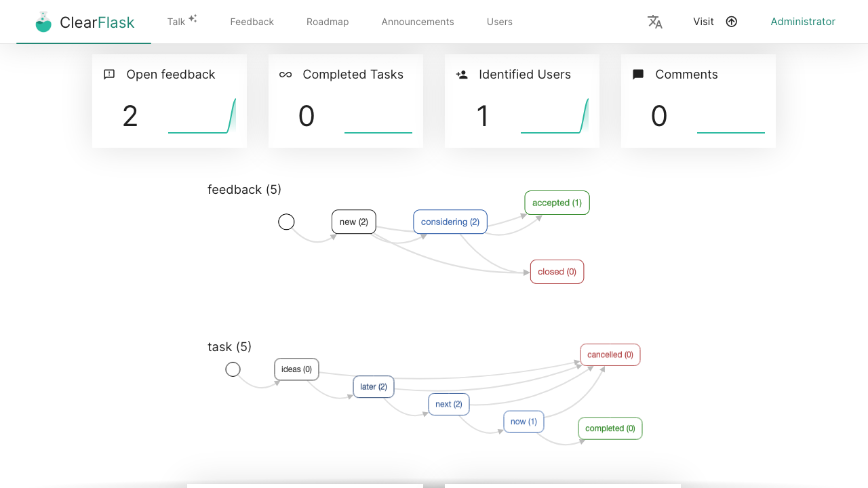Open the Administrator account menu

click(803, 22)
